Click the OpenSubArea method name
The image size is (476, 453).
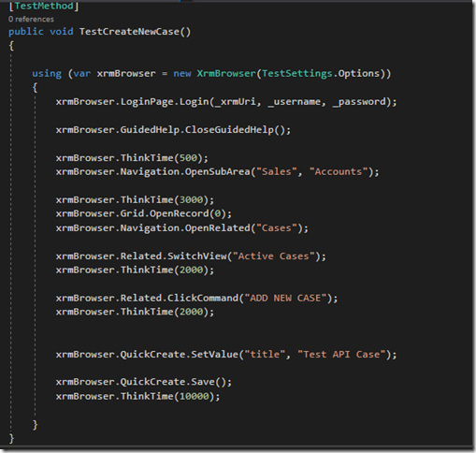(x=217, y=172)
